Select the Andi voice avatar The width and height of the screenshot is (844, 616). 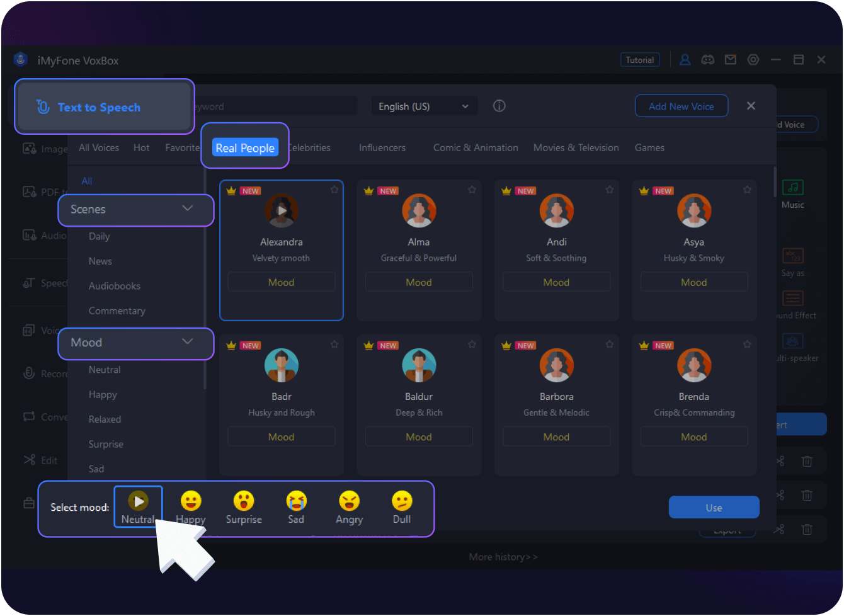(557, 210)
